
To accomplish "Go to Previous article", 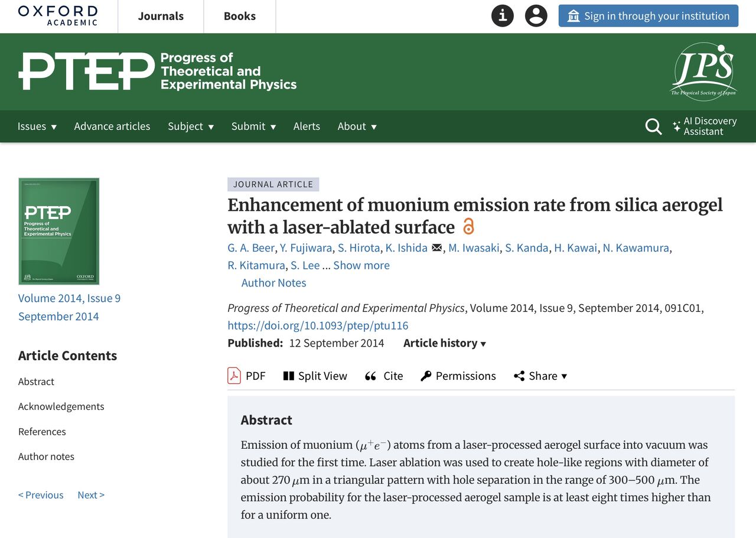I will click(x=41, y=495).
